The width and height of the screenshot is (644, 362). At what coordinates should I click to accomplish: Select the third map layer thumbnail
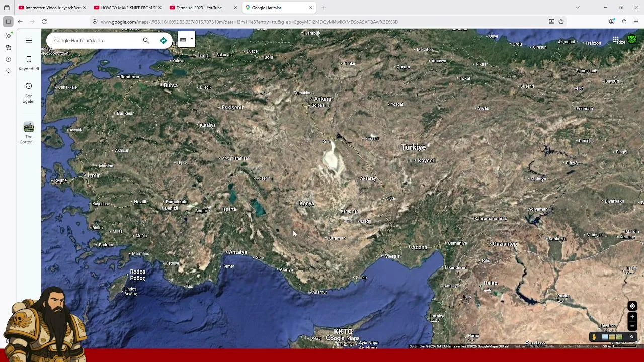pyautogui.click(x=619, y=337)
